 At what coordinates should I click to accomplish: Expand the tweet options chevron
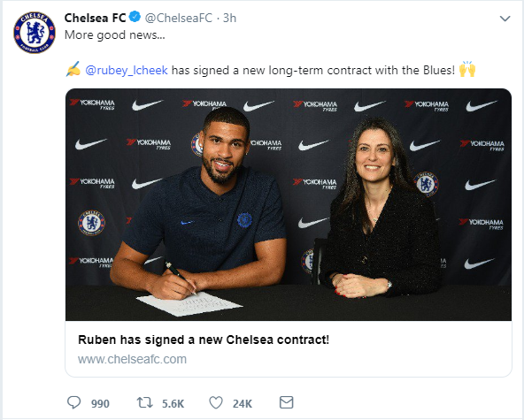(505, 19)
